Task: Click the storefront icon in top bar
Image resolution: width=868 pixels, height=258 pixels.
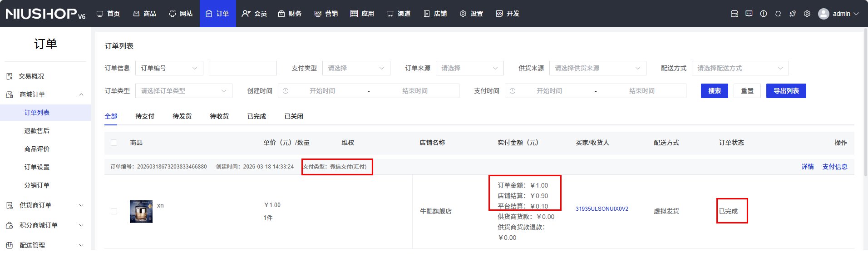Action: point(735,14)
